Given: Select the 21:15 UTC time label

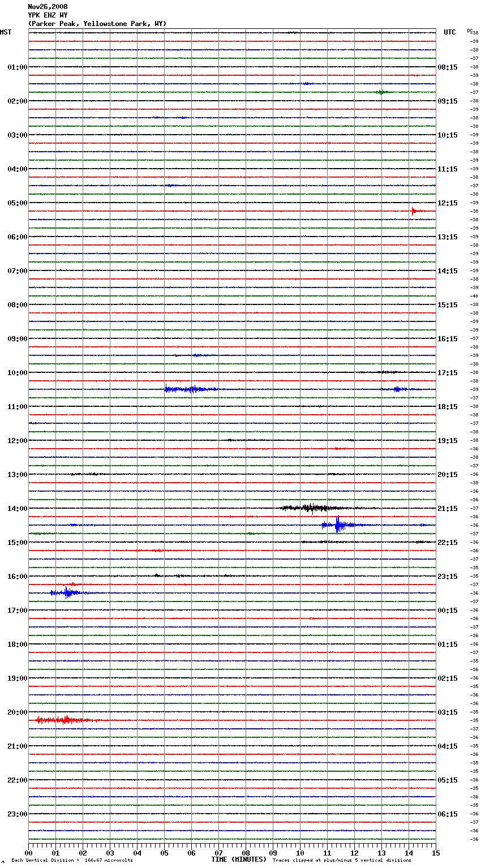Looking at the screenshot, I should [448, 509].
